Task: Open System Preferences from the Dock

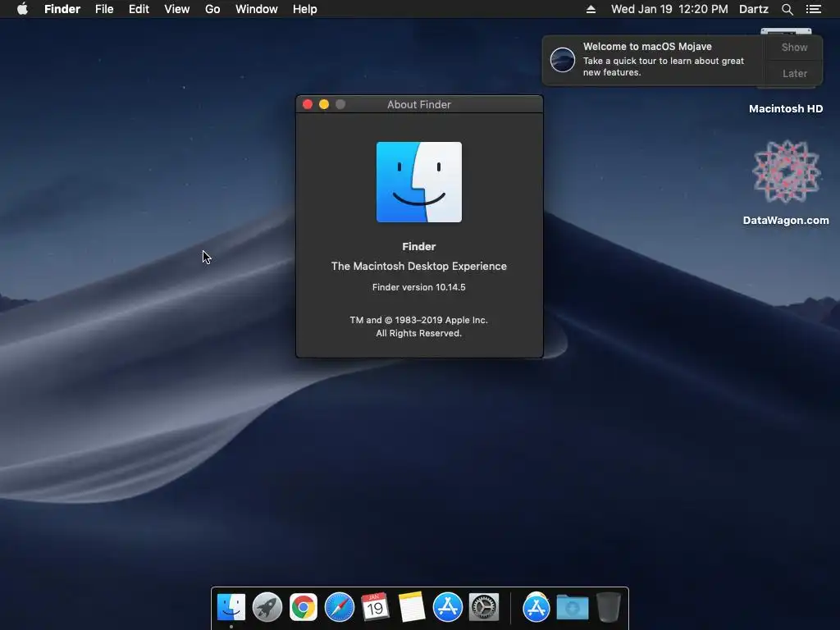Action: pos(484,607)
